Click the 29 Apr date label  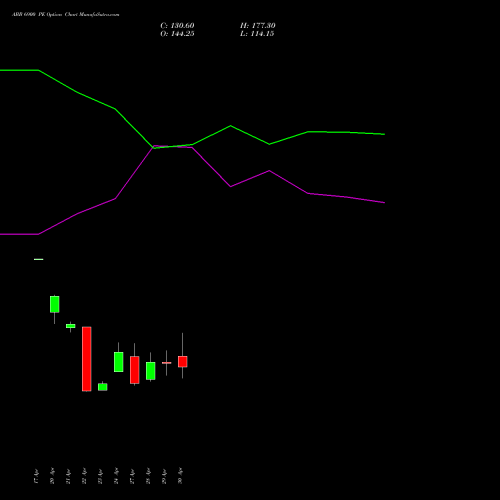pyautogui.click(x=164, y=476)
